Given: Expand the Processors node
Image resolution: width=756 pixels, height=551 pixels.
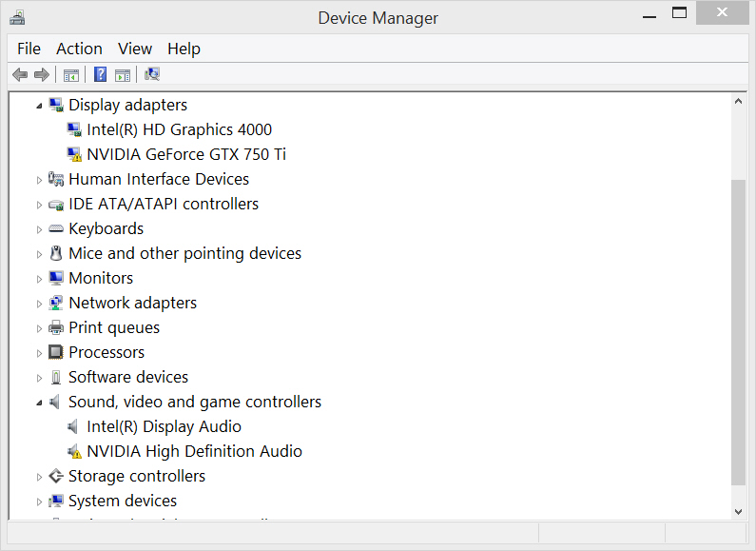Looking at the screenshot, I should [39, 353].
